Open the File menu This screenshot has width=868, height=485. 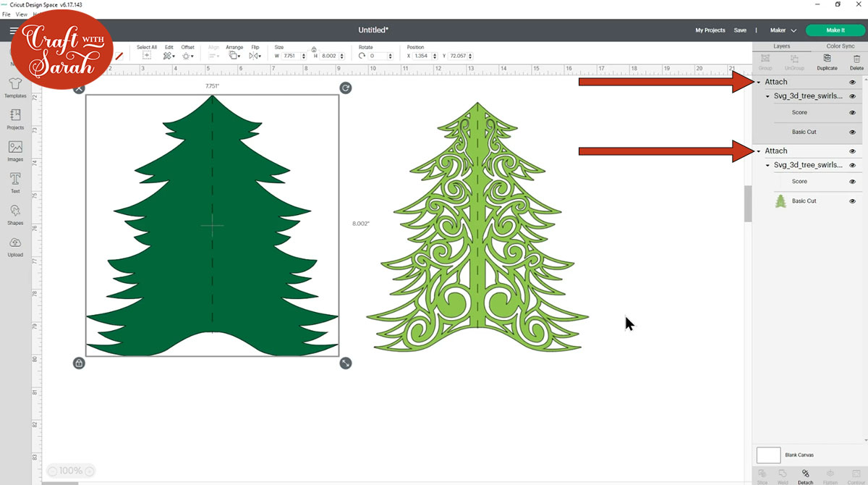pyautogui.click(x=6, y=14)
